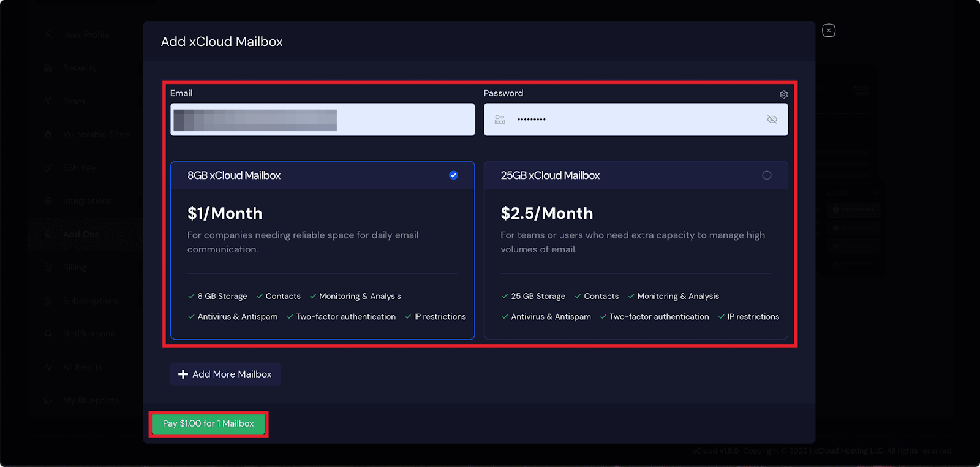Click the Security sidebar icon

pyautogui.click(x=48, y=68)
